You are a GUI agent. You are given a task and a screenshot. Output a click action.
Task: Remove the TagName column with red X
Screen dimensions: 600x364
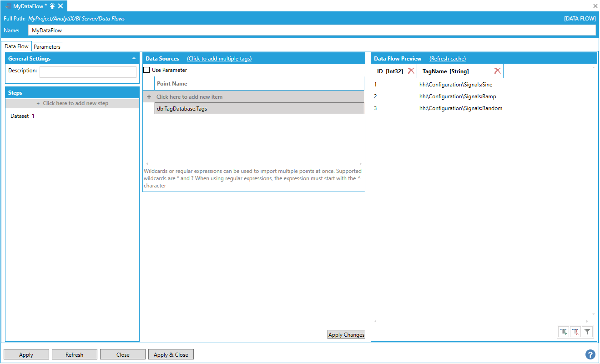[x=497, y=71]
